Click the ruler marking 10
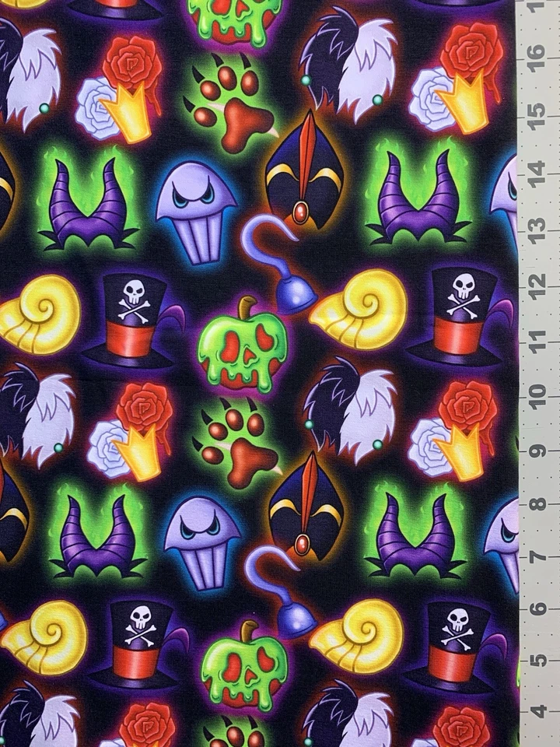 [537, 396]
